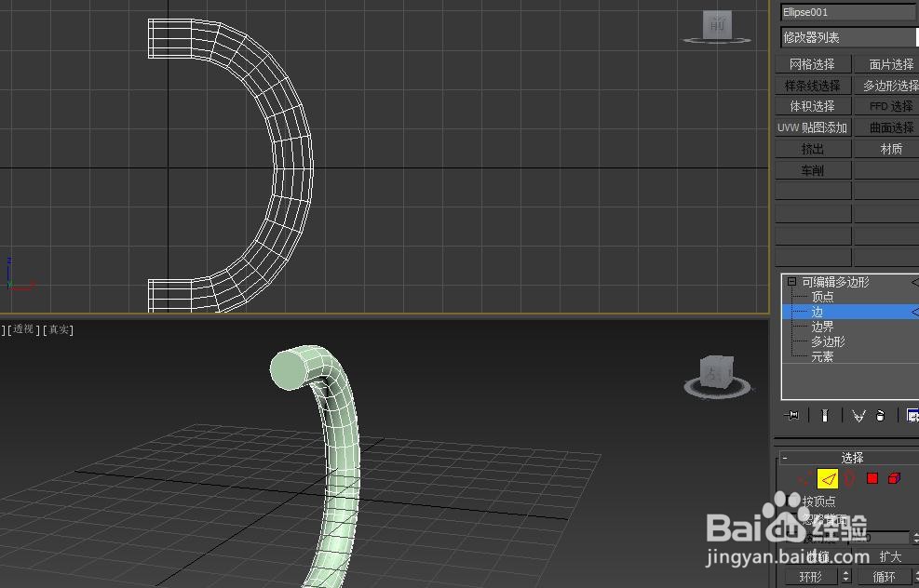Viewport: 919px width, 588px height.
Task: Select the Border sub-object mode icon
Action: coord(850,479)
